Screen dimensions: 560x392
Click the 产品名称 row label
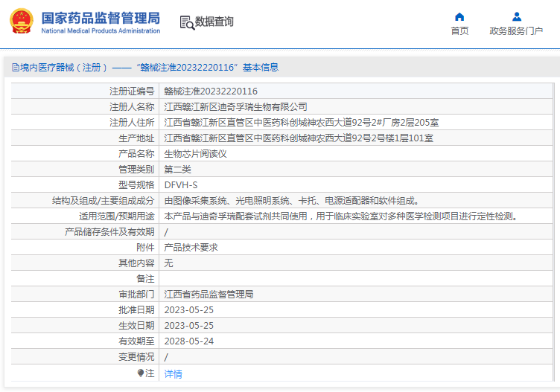click(x=136, y=154)
